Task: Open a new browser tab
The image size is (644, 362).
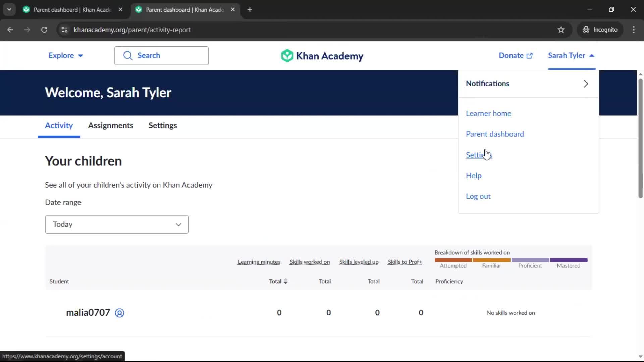Action: [250, 10]
